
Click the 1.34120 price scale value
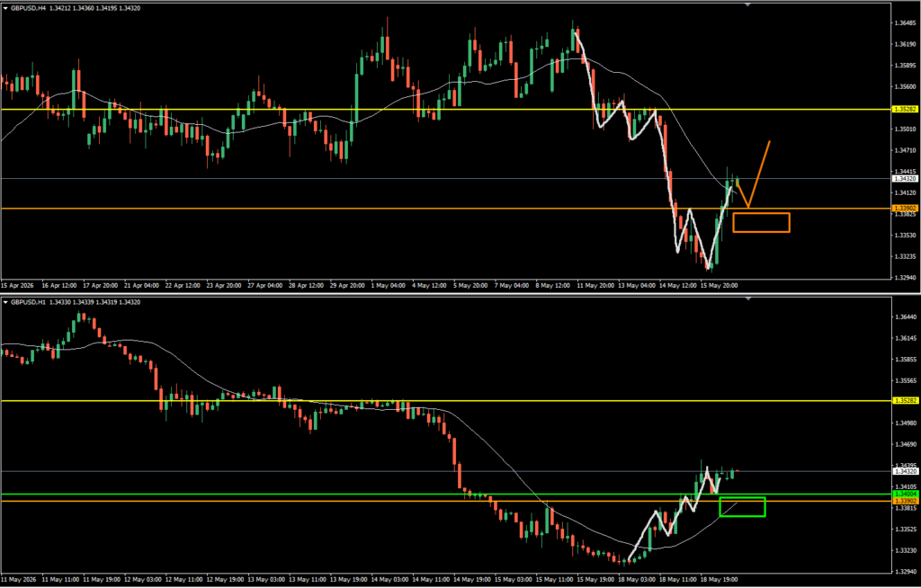(x=907, y=192)
